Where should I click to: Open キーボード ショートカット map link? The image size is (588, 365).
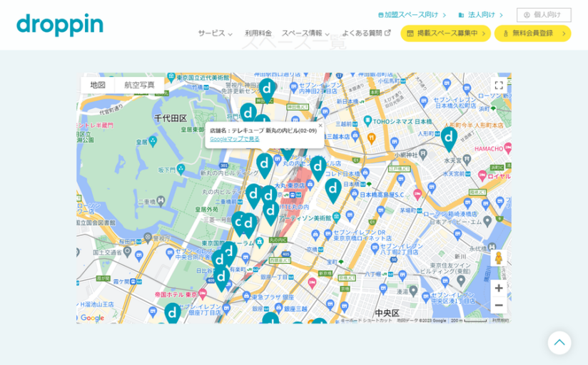click(x=367, y=321)
